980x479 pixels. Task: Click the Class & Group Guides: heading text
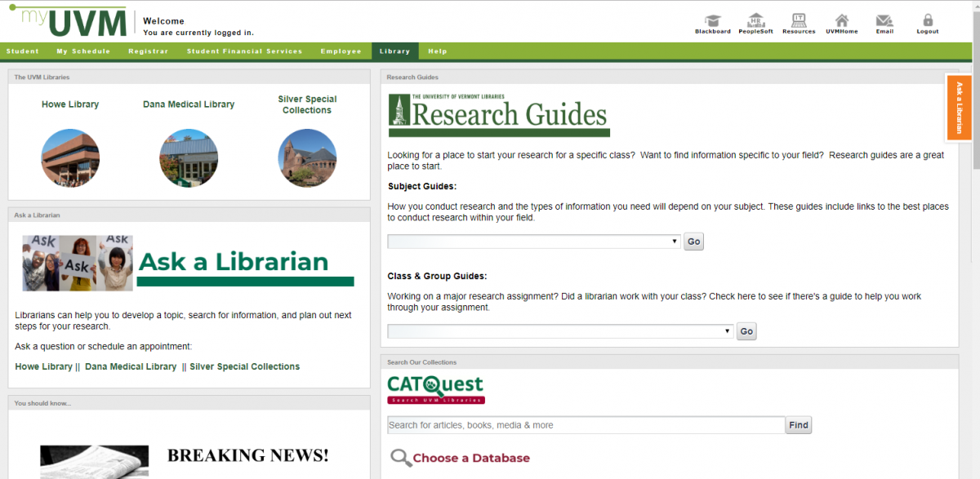pos(437,277)
